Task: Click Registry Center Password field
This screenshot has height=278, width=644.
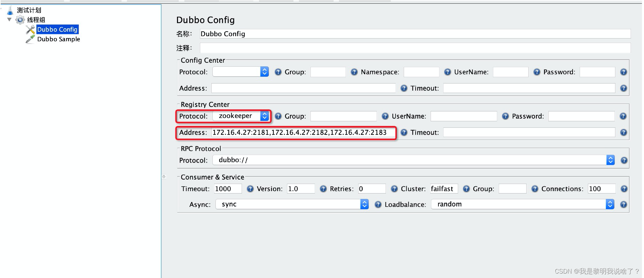Action: point(581,116)
